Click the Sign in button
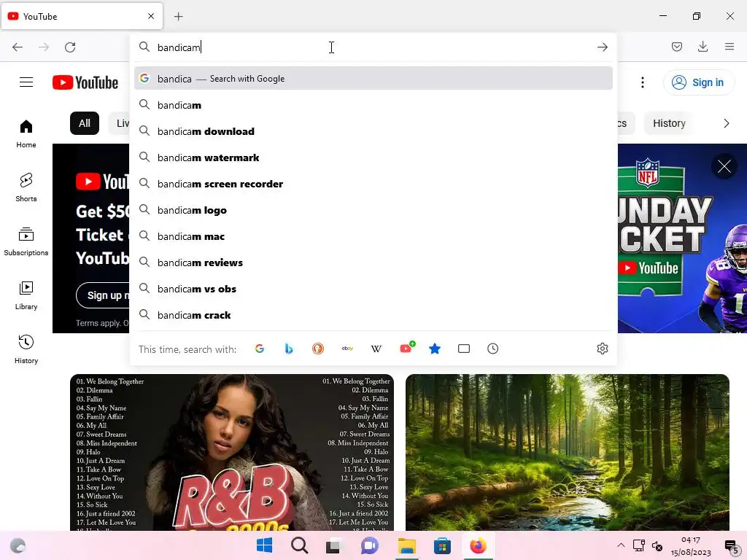This screenshot has width=747, height=560. 698,82
